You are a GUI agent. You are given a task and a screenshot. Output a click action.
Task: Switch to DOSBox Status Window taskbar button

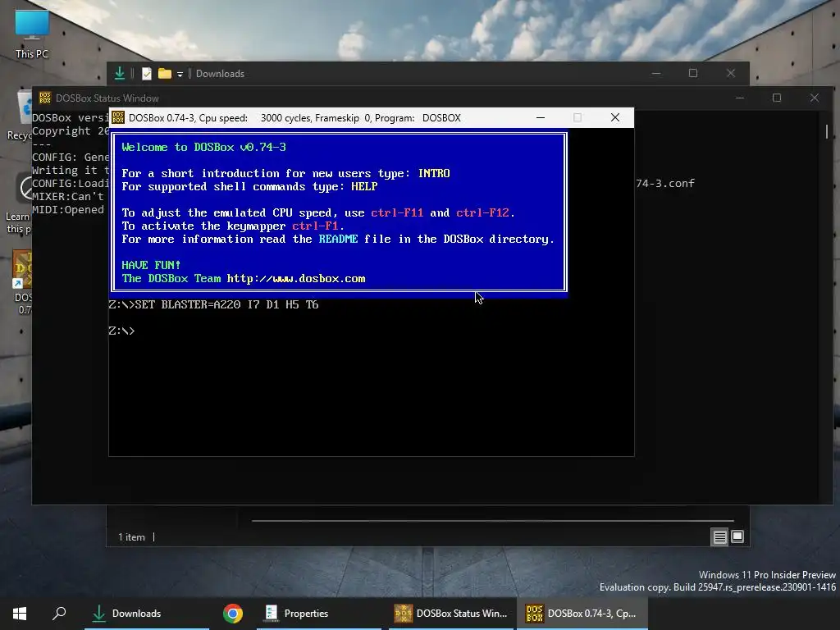[x=451, y=614]
